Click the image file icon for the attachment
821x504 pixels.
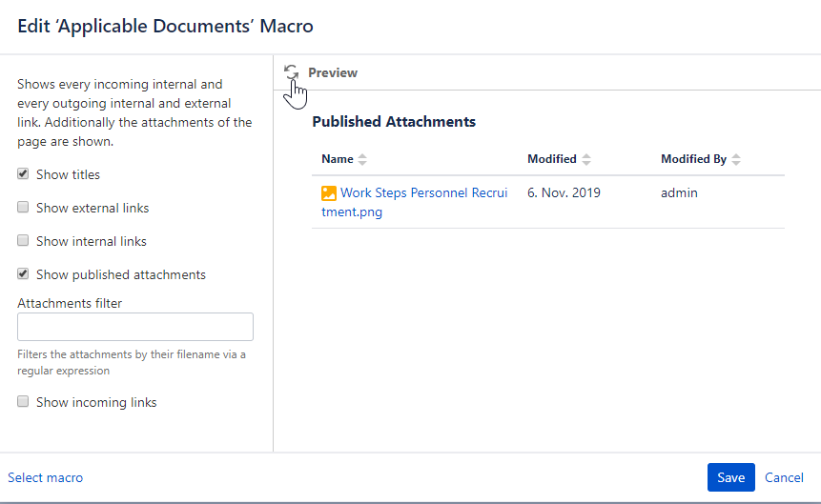click(329, 193)
